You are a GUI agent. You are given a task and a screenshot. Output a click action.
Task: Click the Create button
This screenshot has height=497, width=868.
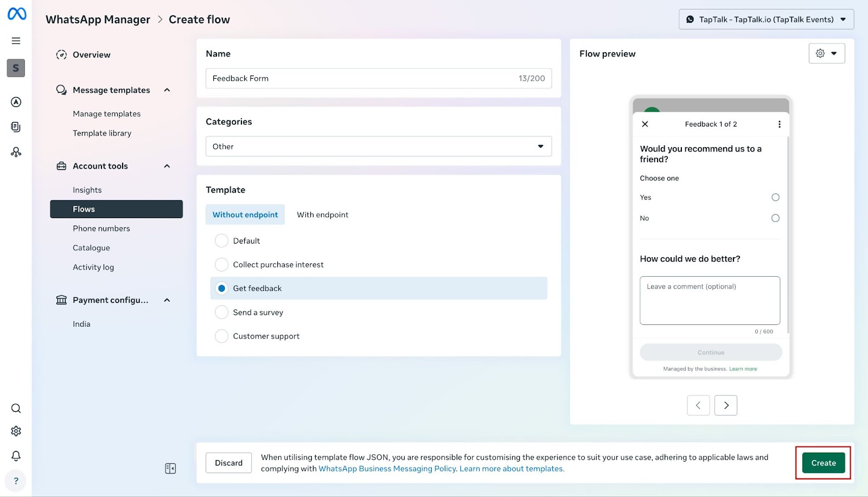(x=824, y=463)
